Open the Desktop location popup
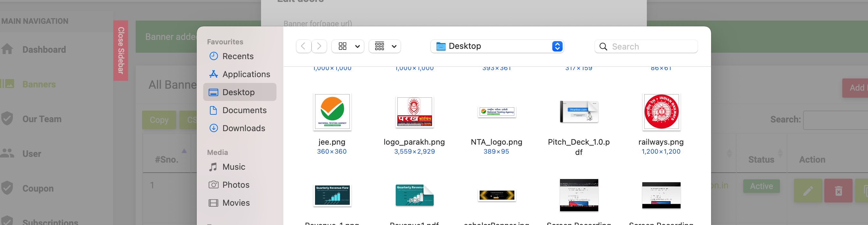 497,46
